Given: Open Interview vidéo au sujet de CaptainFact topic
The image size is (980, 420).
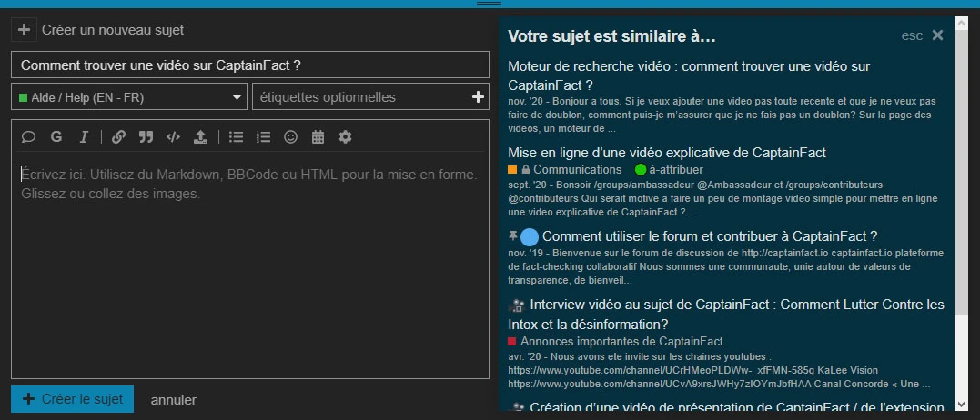Looking at the screenshot, I should coord(726,314).
